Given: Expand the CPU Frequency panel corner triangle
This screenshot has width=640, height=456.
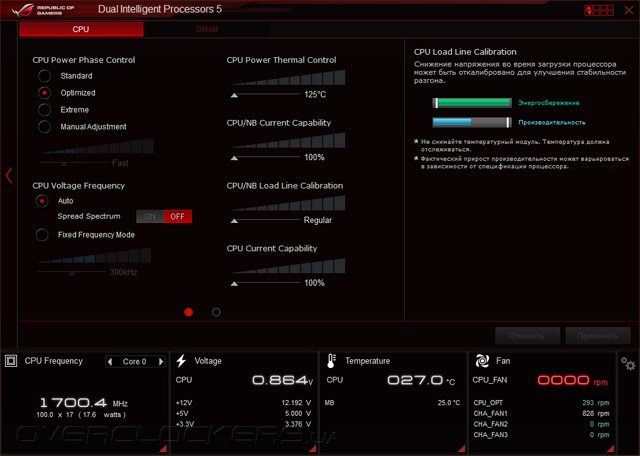Looking at the screenshot, I should pos(163,449).
